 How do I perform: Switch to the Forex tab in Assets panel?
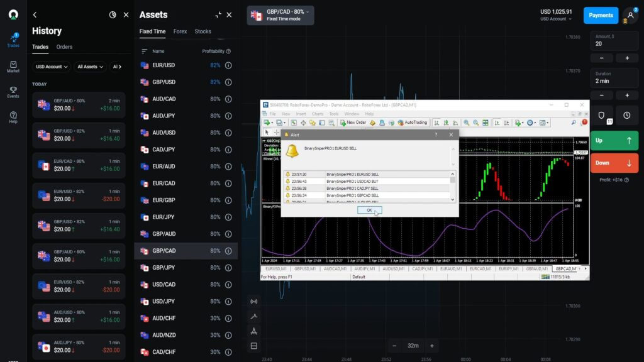tap(180, 31)
